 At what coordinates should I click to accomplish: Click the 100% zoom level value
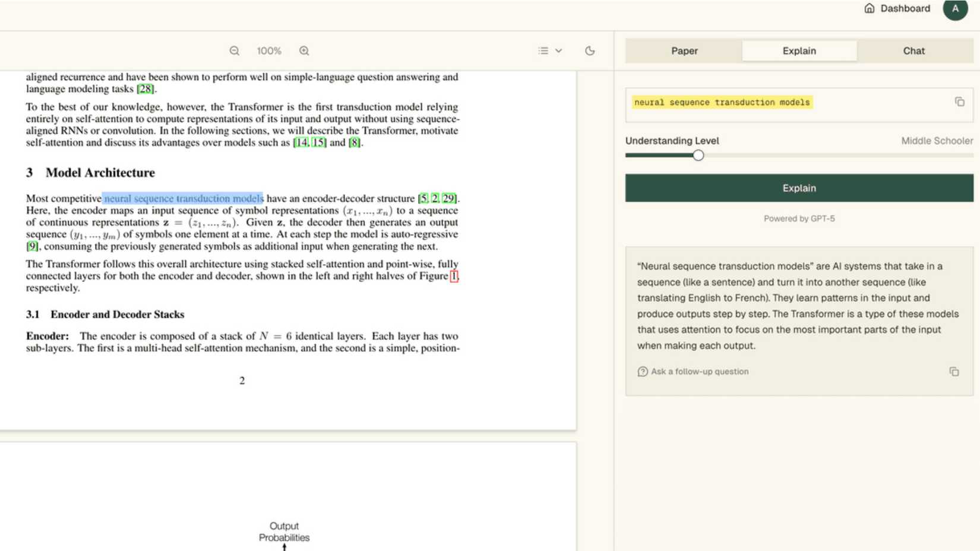pyautogui.click(x=269, y=51)
